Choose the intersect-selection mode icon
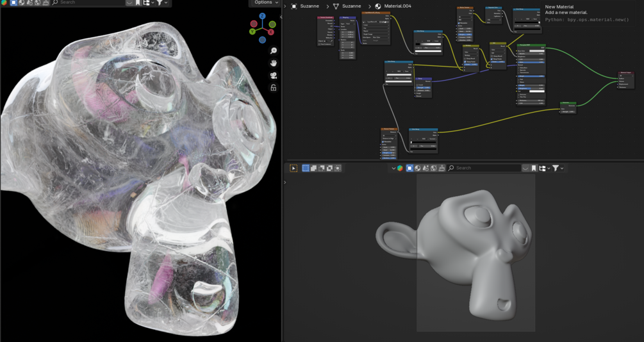Screen dimensions: 644x342 pyautogui.click(x=338, y=168)
